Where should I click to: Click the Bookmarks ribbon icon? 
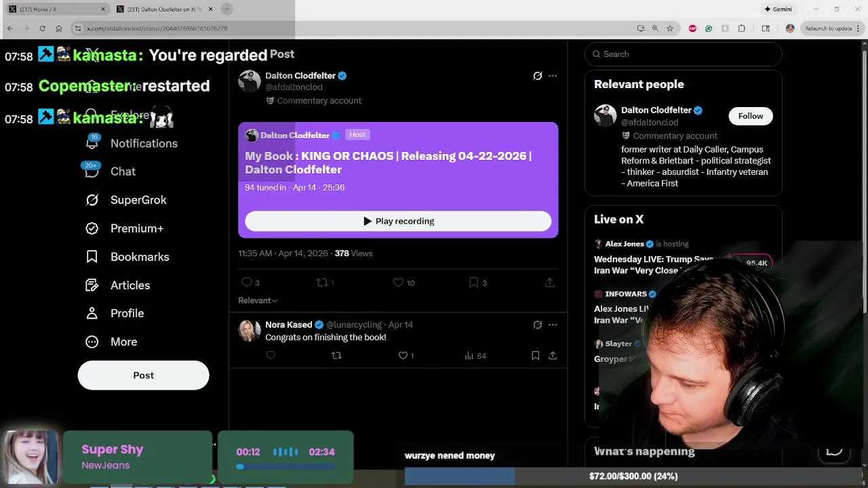92,257
